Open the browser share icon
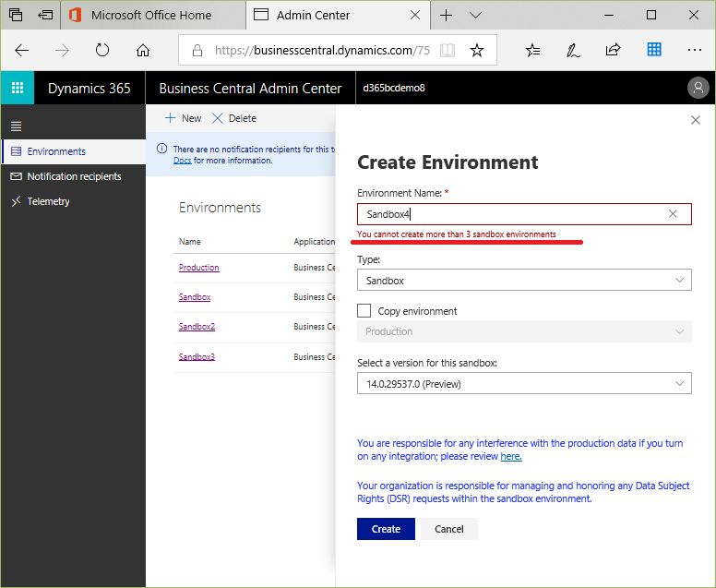716x588 pixels. [x=613, y=50]
